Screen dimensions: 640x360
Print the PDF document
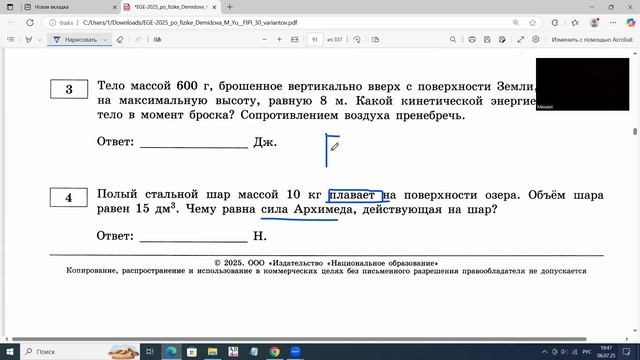click(472, 40)
